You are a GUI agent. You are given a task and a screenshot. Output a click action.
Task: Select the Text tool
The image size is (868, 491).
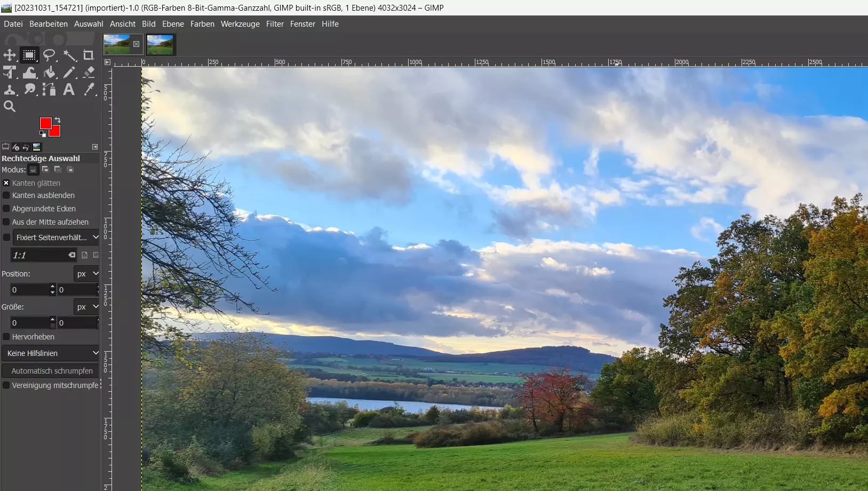[x=69, y=90]
